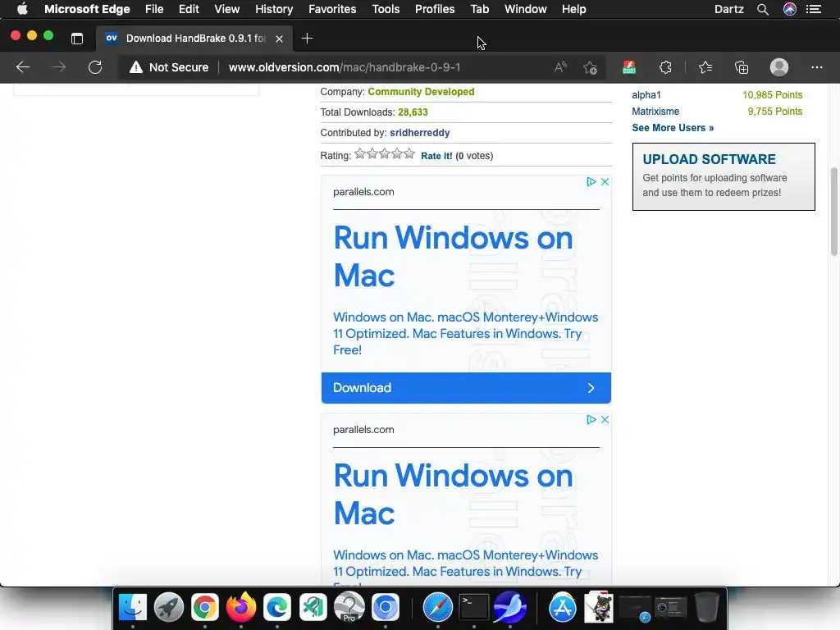Open Edge Settings and more menu
Screen dimensions: 840x630
point(816,67)
